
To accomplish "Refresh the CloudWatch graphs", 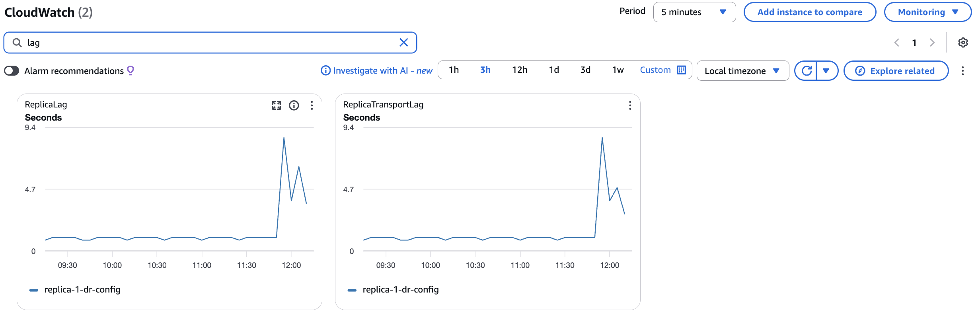I will (806, 71).
